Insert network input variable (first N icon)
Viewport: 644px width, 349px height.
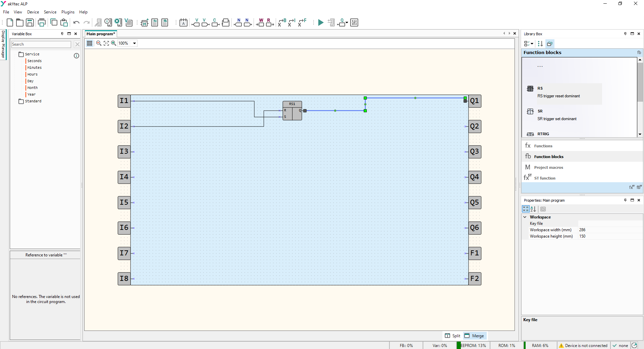click(x=238, y=22)
